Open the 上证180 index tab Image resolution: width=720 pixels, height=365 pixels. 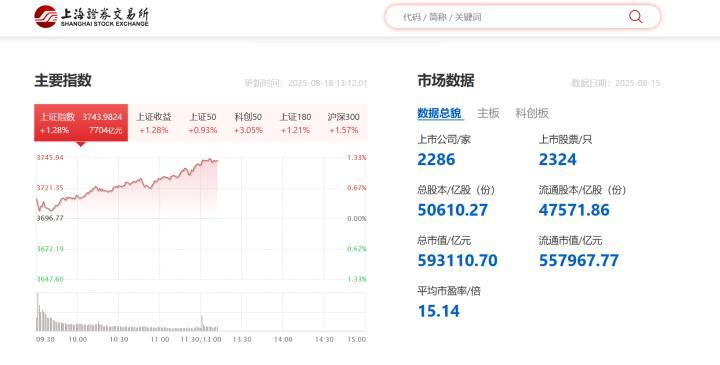click(x=296, y=123)
